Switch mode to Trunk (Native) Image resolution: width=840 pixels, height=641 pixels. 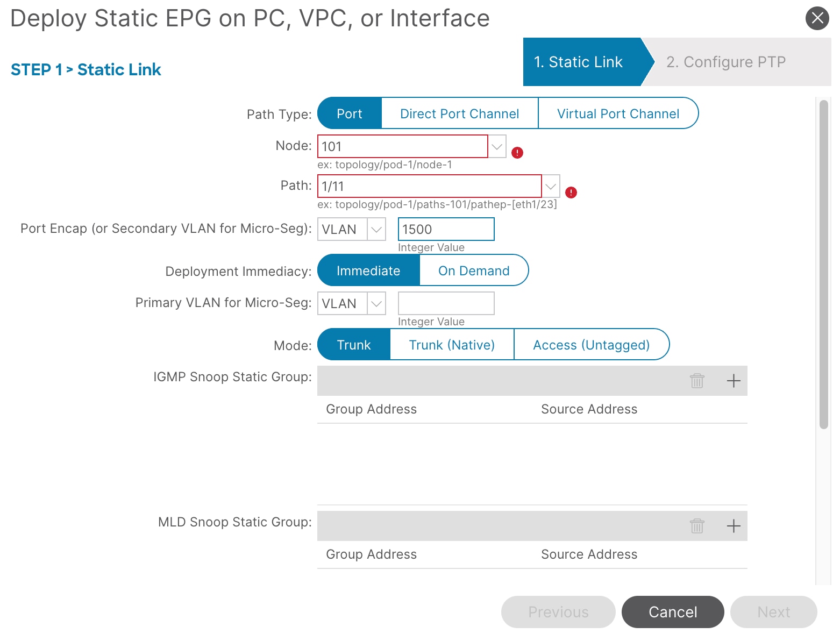click(452, 345)
